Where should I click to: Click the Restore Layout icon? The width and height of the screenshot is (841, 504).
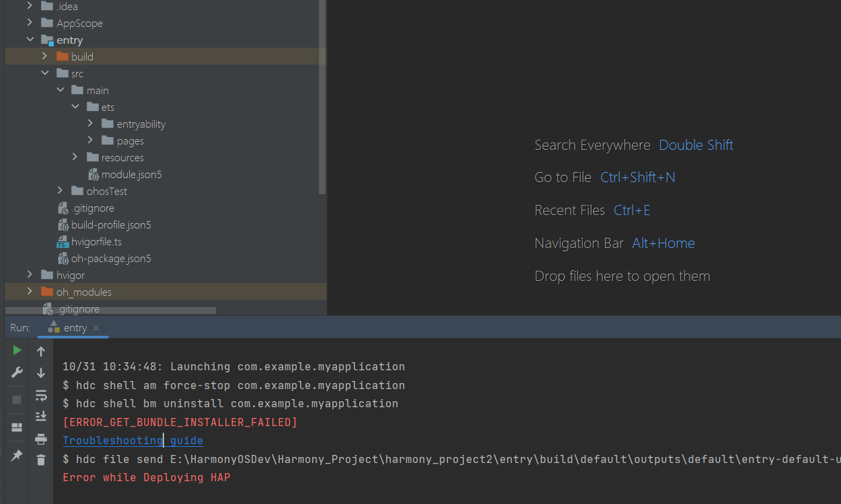click(x=17, y=427)
